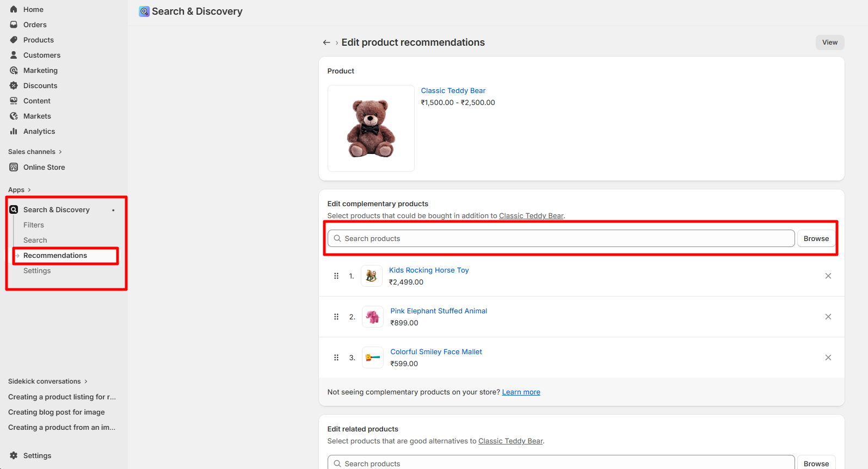Remove Pink Elephant Stuffed Animal
Image resolution: width=868 pixels, height=469 pixels.
pos(828,317)
